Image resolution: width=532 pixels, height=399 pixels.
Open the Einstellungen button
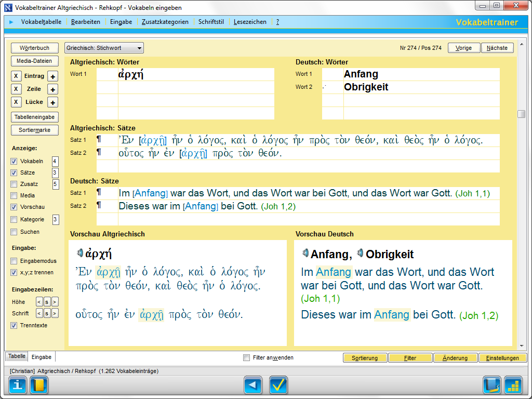[x=502, y=358]
